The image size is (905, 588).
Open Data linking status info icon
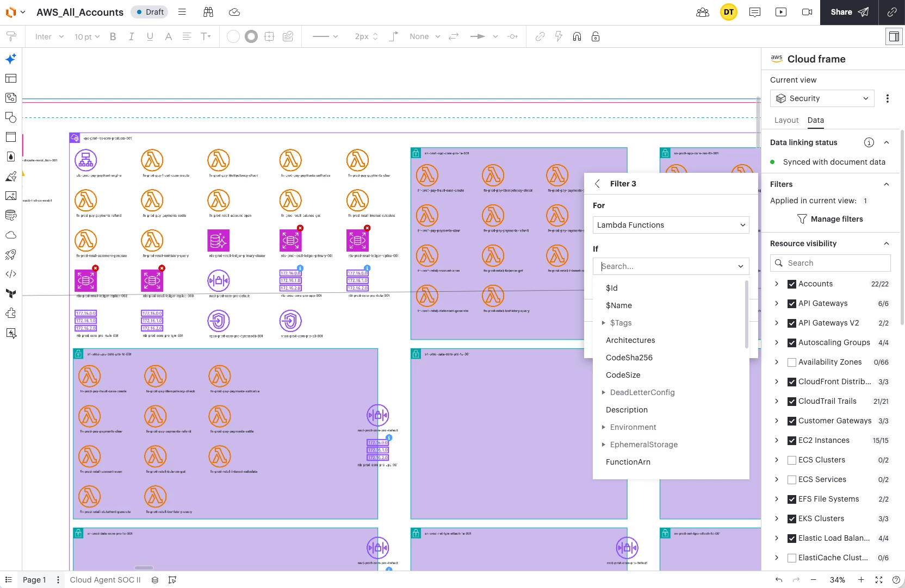[x=869, y=142]
